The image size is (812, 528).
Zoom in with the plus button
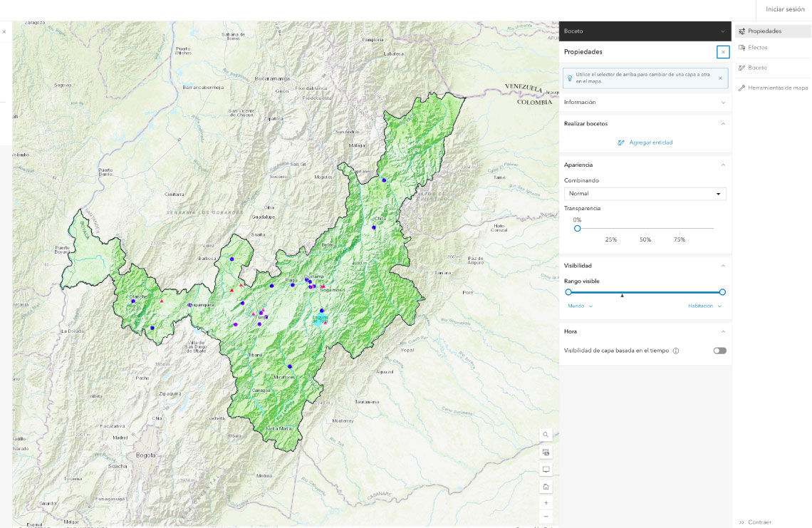pyautogui.click(x=546, y=503)
